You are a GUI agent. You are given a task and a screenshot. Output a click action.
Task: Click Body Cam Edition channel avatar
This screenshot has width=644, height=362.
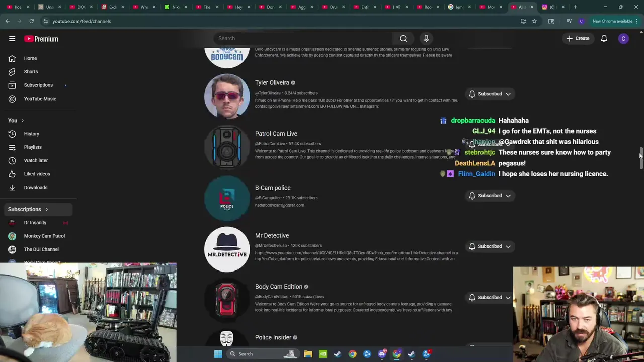pyautogui.click(x=227, y=300)
